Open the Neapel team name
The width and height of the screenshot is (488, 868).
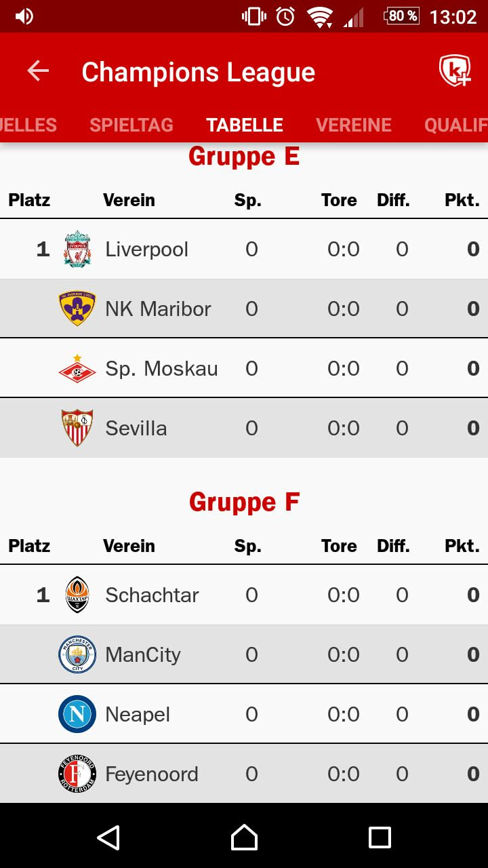[138, 715]
